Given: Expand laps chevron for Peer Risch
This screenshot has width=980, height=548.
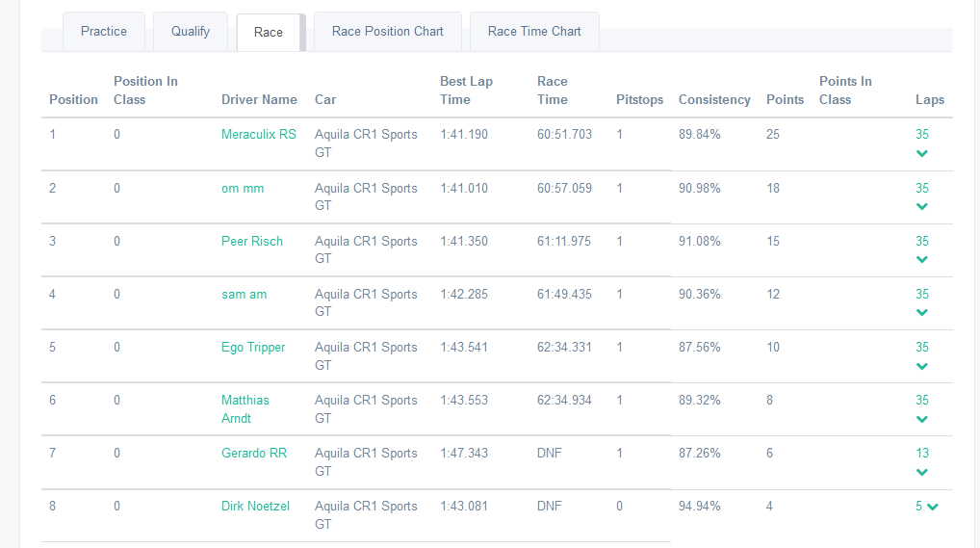Looking at the screenshot, I should [922, 259].
